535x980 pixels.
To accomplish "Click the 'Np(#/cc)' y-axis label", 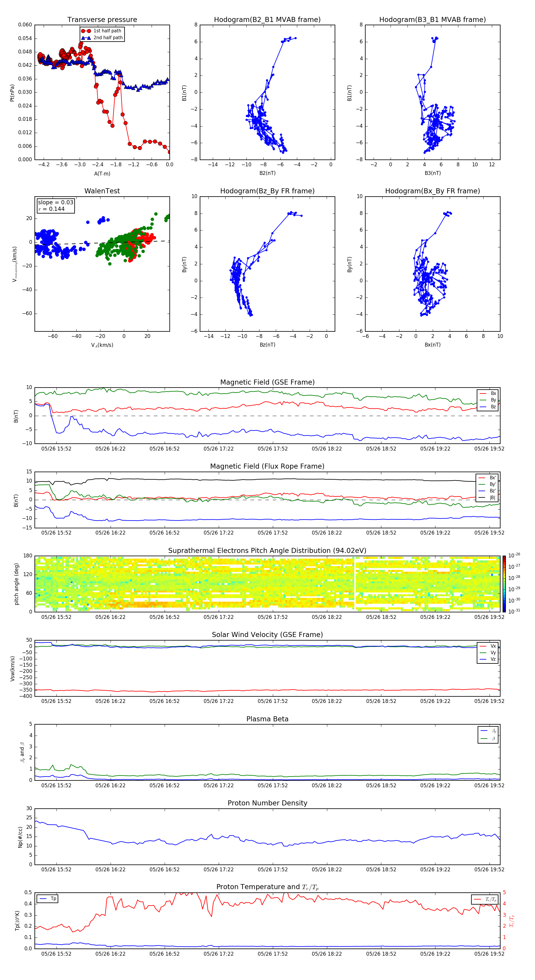I will (x=21, y=837).
